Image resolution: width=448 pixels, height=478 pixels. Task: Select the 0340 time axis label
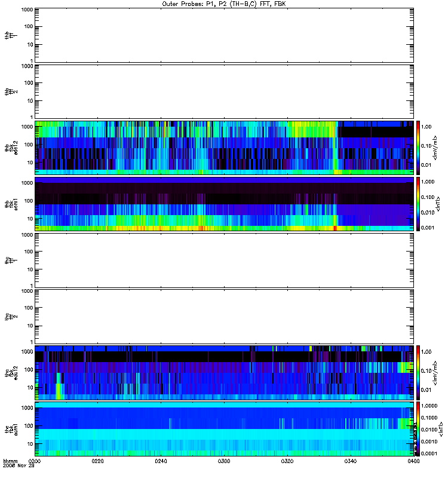pyautogui.click(x=351, y=461)
